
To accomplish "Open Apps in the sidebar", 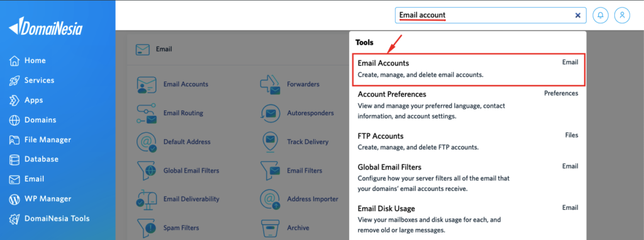I will pos(33,100).
